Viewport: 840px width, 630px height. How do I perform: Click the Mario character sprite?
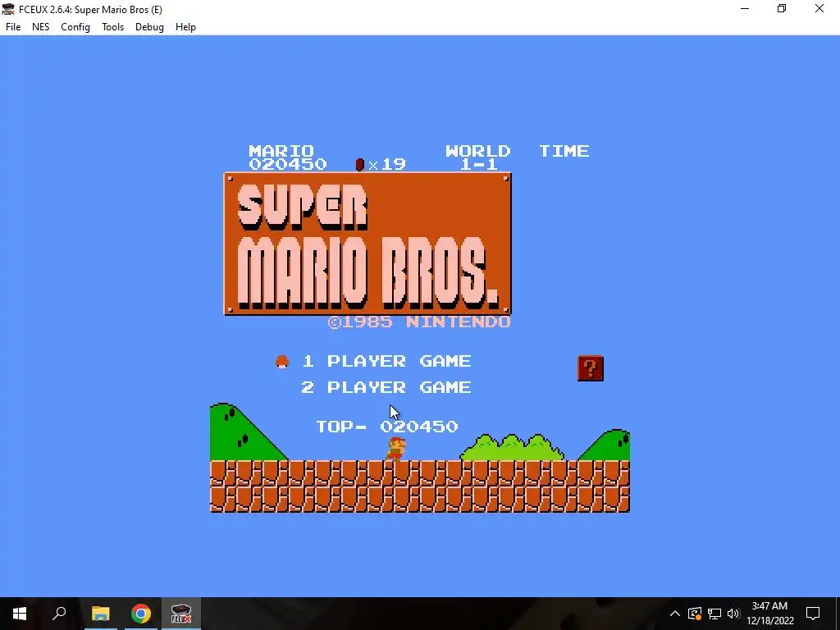396,449
